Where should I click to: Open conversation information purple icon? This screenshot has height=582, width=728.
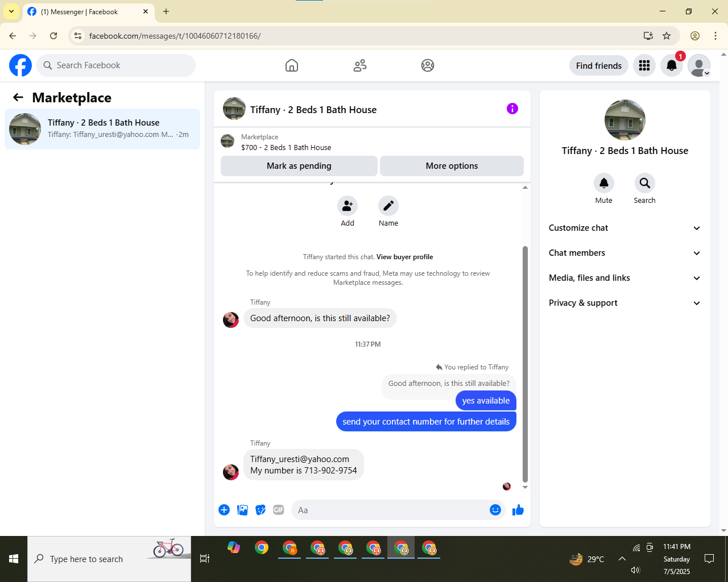[x=512, y=109]
